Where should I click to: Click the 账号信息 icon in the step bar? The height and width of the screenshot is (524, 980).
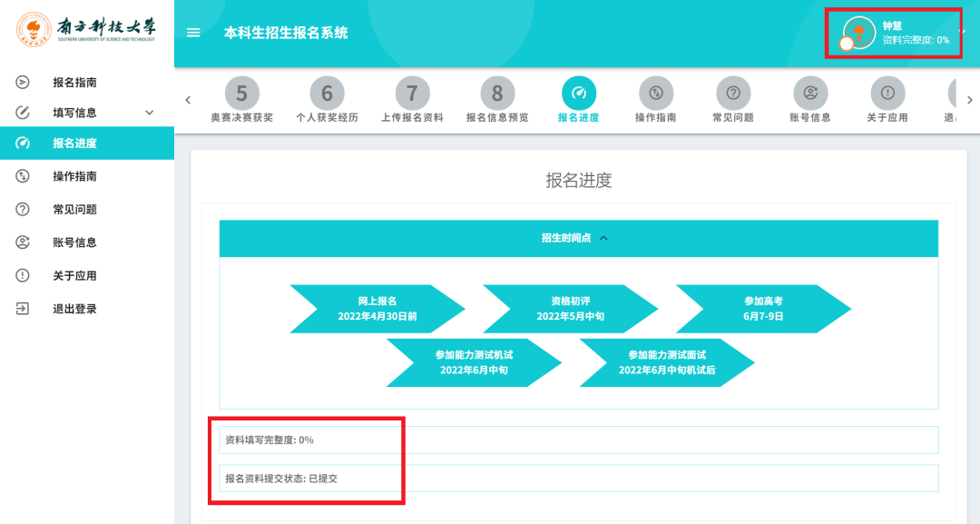(810, 93)
